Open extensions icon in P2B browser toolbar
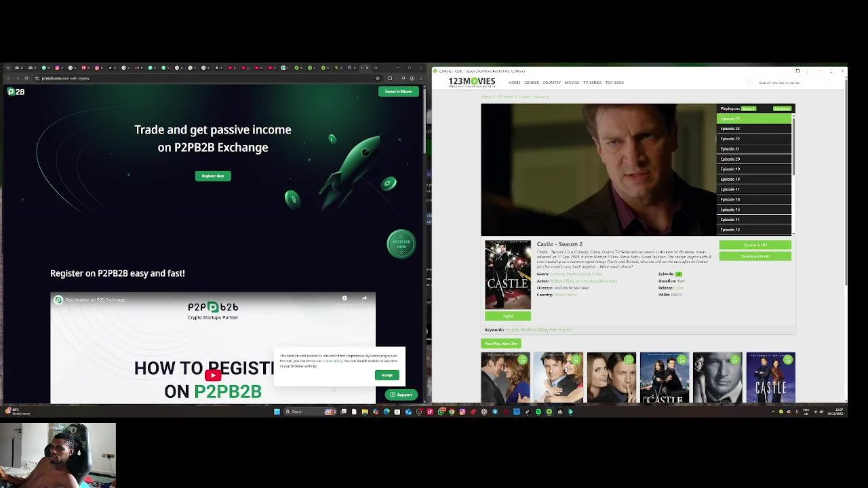The image size is (868, 488). pyautogui.click(x=390, y=78)
